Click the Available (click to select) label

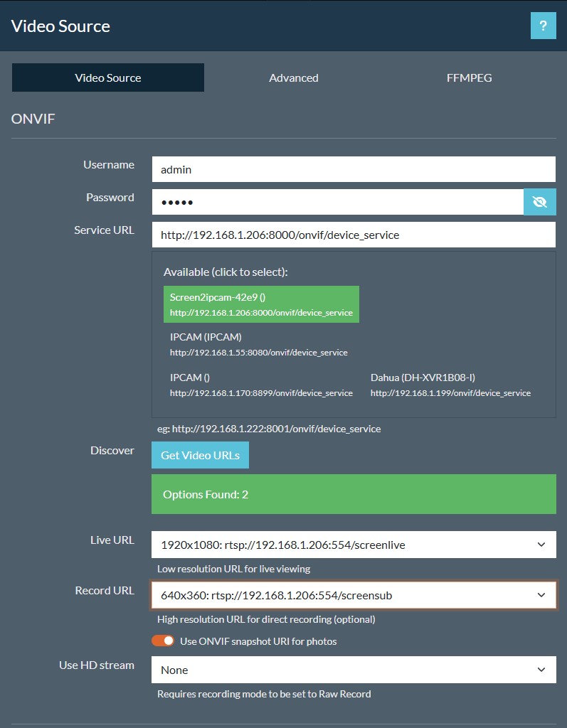point(226,272)
